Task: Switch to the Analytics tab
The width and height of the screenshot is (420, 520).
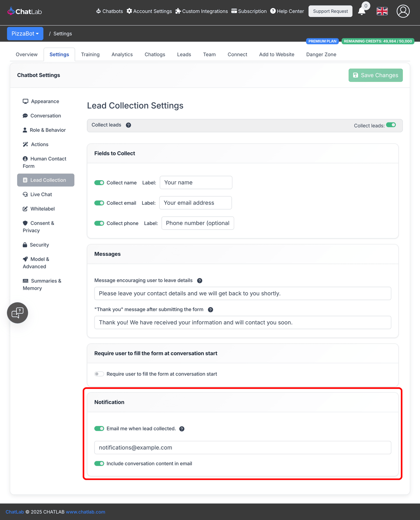Action: coord(122,55)
